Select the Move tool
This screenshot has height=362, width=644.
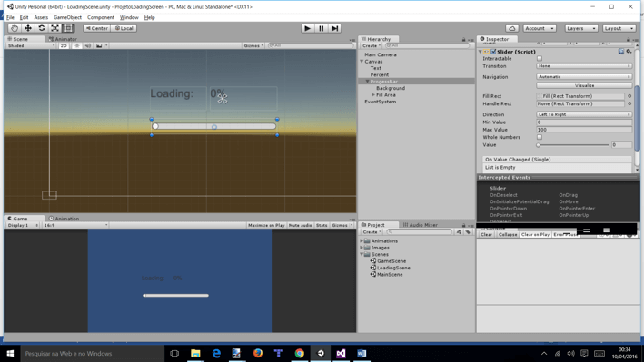pyautogui.click(x=28, y=28)
